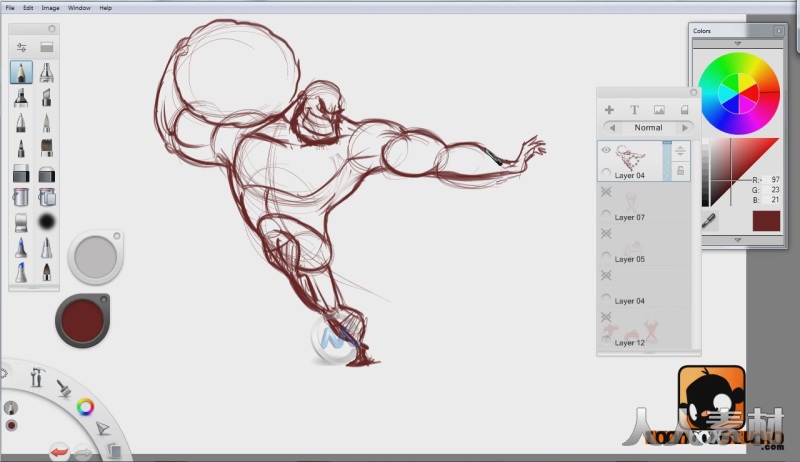Select the Airbrush tool
Viewport: 800px width, 462px height.
(x=46, y=72)
